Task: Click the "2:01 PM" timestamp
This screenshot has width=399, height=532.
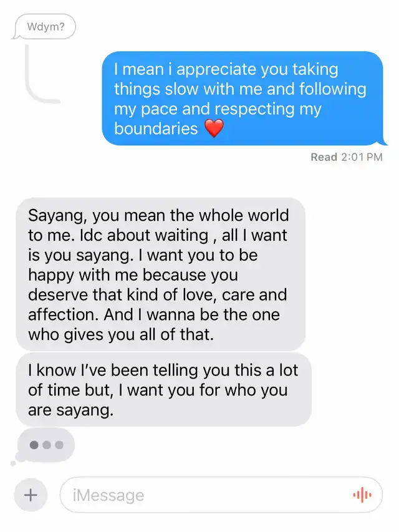Action: (362, 157)
